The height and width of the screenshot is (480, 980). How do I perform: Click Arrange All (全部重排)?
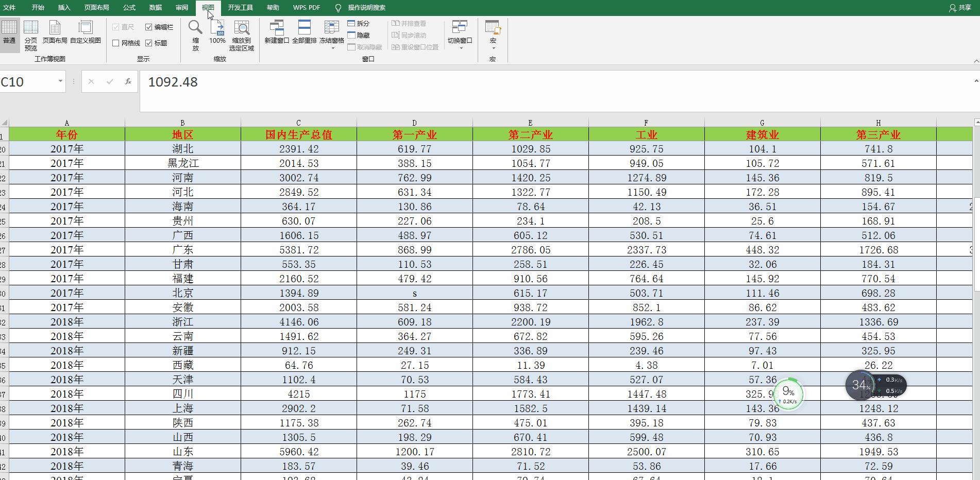(x=304, y=32)
